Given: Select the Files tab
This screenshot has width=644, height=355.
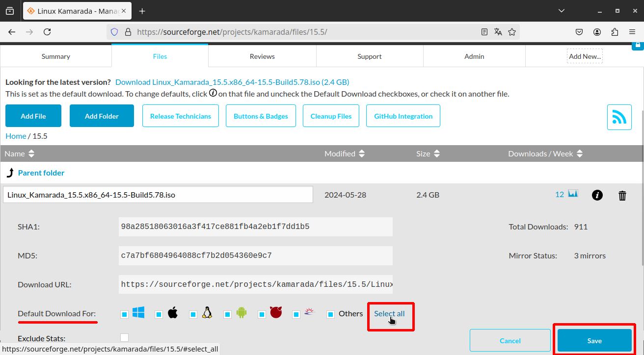Looking at the screenshot, I should 160,56.
